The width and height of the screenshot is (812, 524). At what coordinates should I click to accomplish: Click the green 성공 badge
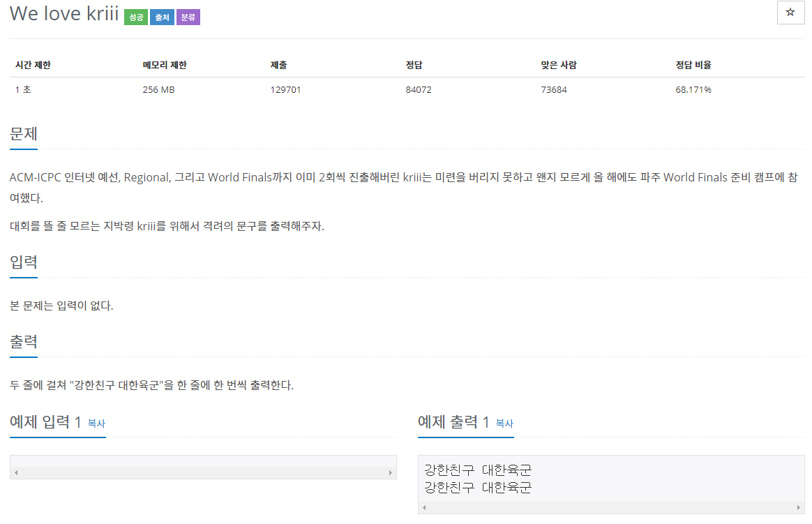(x=136, y=17)
